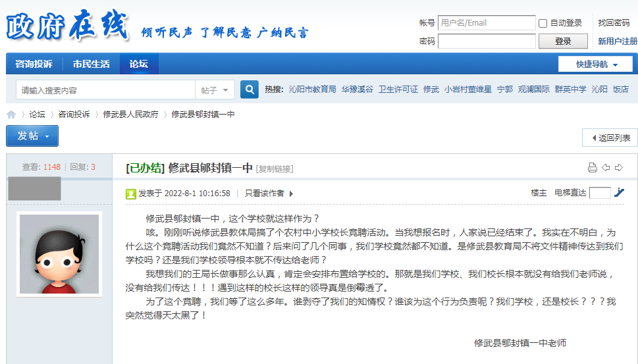Enable the 自动登录 checkbox

click(x=543, y=23)
